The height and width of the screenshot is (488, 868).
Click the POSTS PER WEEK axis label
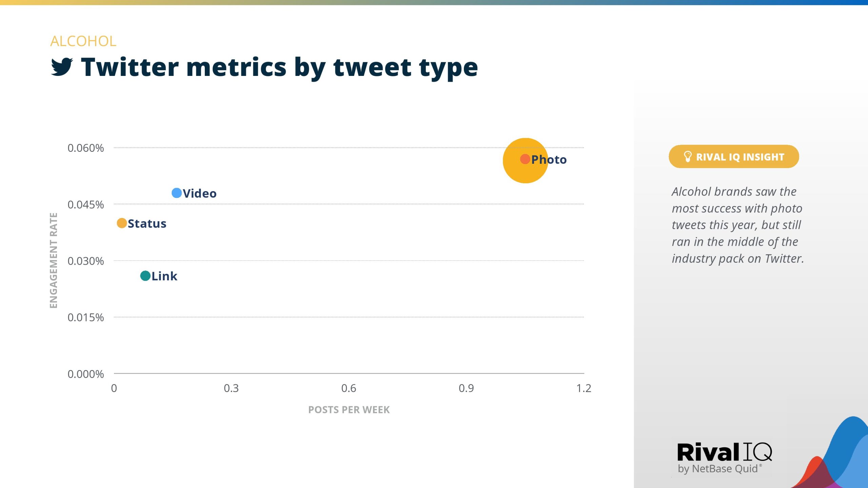pos(349,410)
